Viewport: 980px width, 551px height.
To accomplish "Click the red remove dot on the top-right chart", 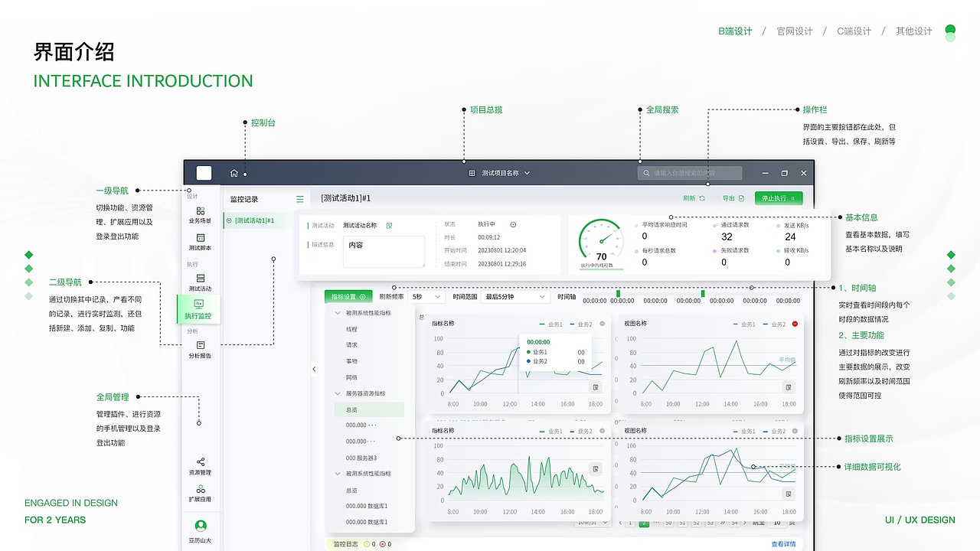I will point(795,324).
